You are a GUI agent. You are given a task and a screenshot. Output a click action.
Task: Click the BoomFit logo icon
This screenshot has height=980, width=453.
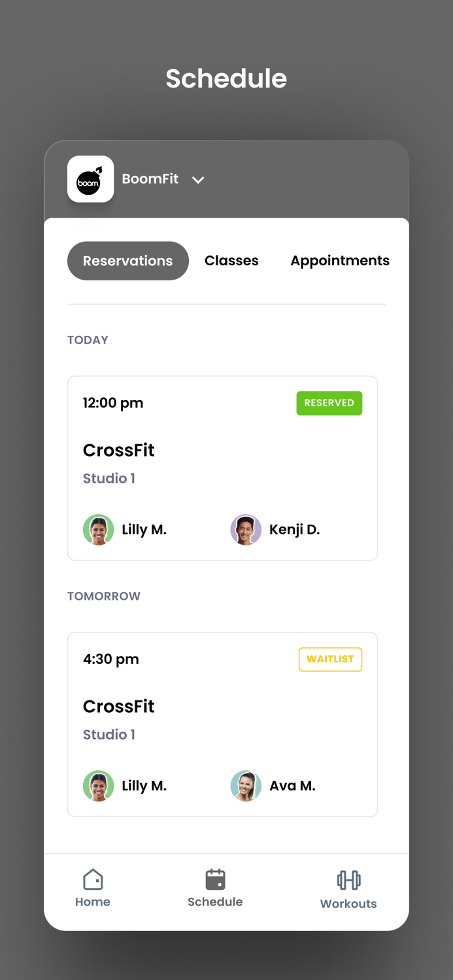click(90, 179)
